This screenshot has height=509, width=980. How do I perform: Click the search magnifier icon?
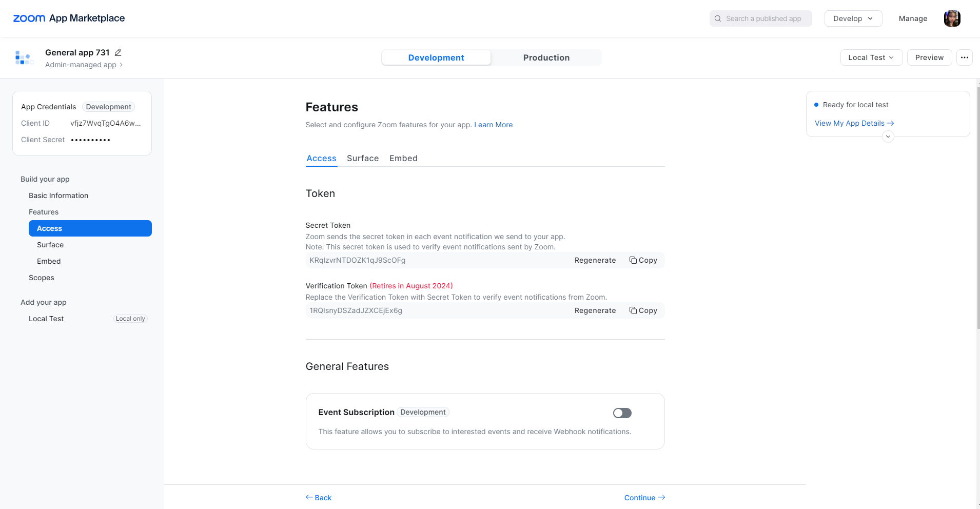point(718,18)
